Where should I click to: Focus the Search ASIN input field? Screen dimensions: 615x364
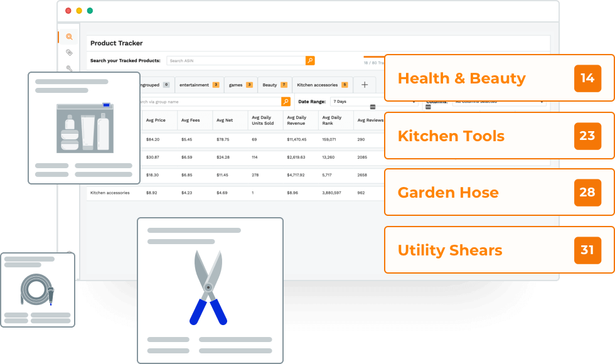[236, 60]
